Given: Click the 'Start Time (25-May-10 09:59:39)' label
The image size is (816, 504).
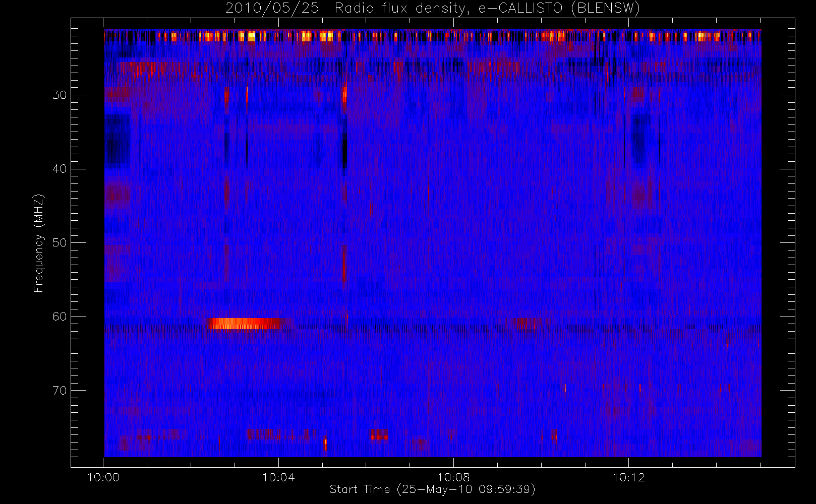Looking at the screenshot, I should coord(432,489).
